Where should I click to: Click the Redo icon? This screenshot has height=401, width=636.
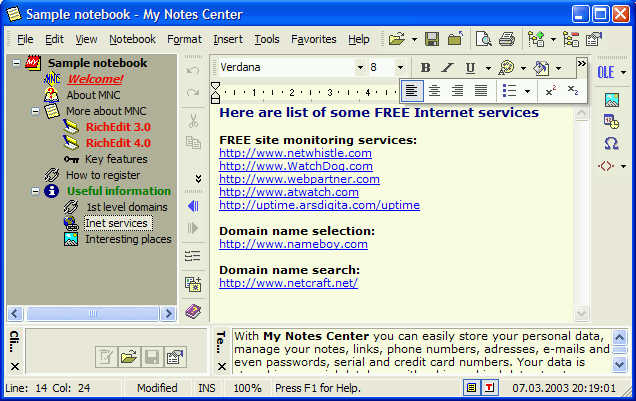click(x=193, y=93)
